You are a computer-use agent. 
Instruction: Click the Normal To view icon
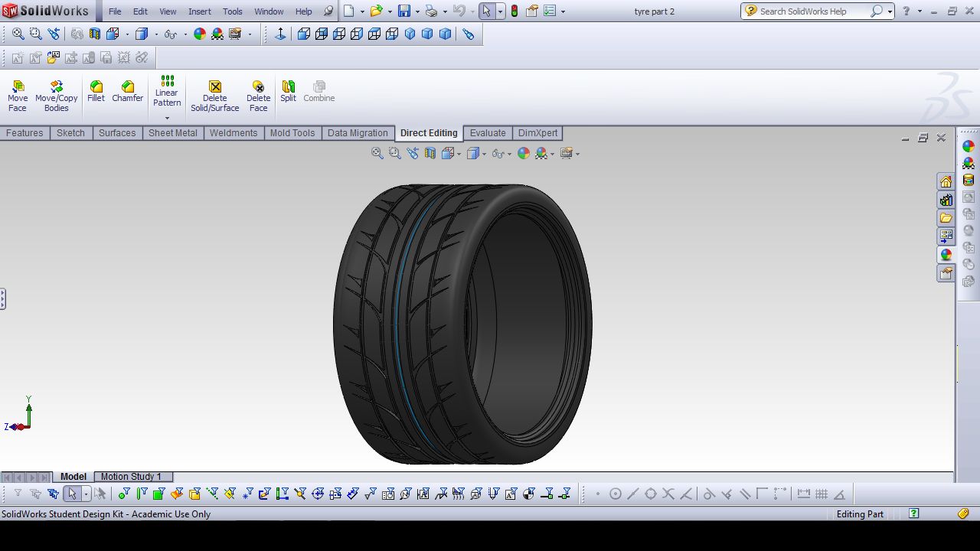[x=280, y=34]
